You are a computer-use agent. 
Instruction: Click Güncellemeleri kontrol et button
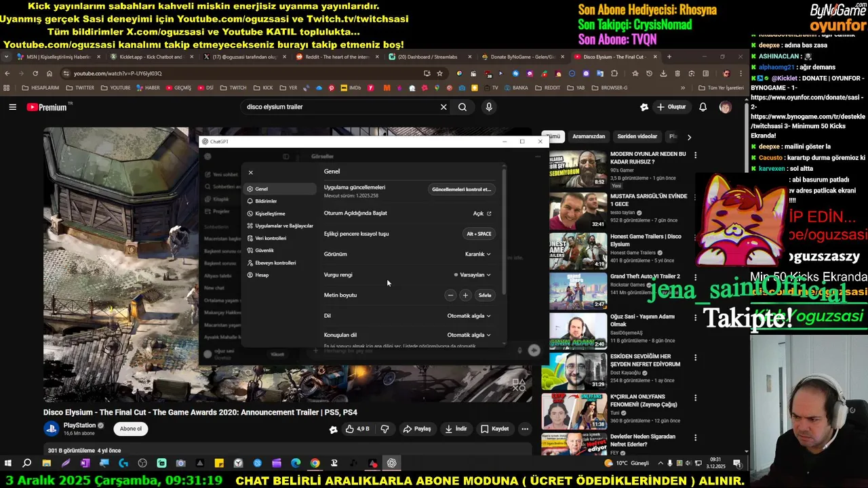[x=461, y=189]
